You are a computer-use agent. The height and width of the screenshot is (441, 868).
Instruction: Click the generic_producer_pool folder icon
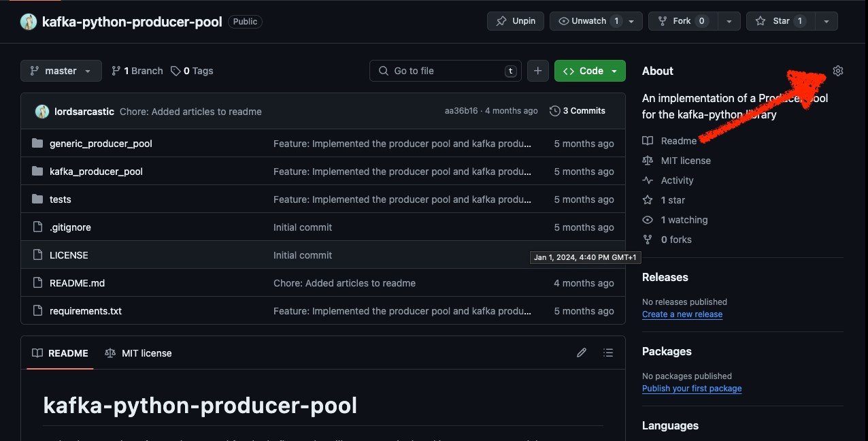pyautogui.click(x=37, y=144)
